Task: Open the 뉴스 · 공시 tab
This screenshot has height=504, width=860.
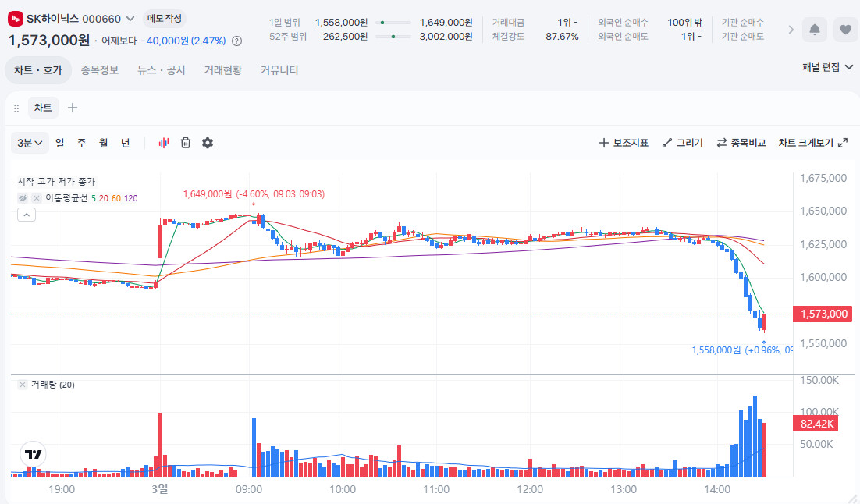Action: pyautogui.click(x=162, y=69)
